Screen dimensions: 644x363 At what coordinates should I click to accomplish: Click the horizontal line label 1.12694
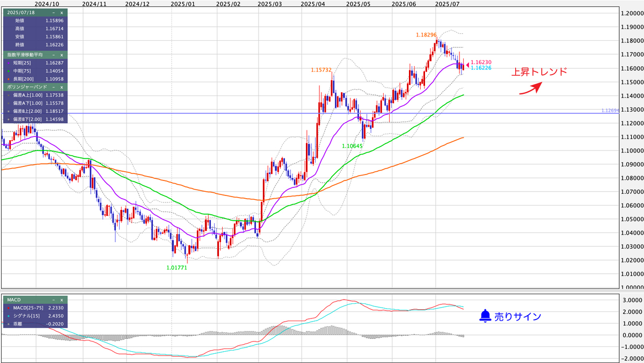click(610, 110)
